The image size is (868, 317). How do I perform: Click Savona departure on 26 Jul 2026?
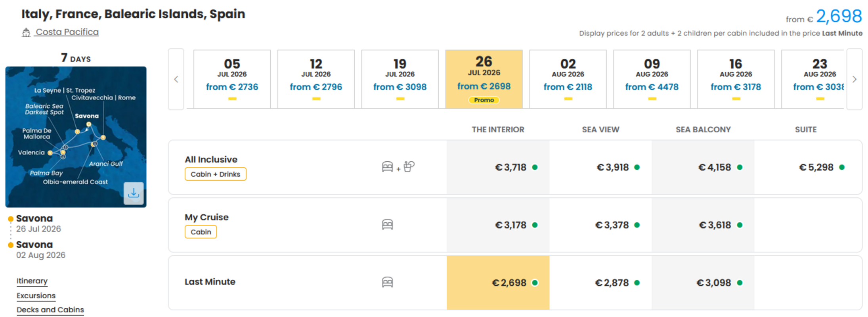click(x=38, y=223)
